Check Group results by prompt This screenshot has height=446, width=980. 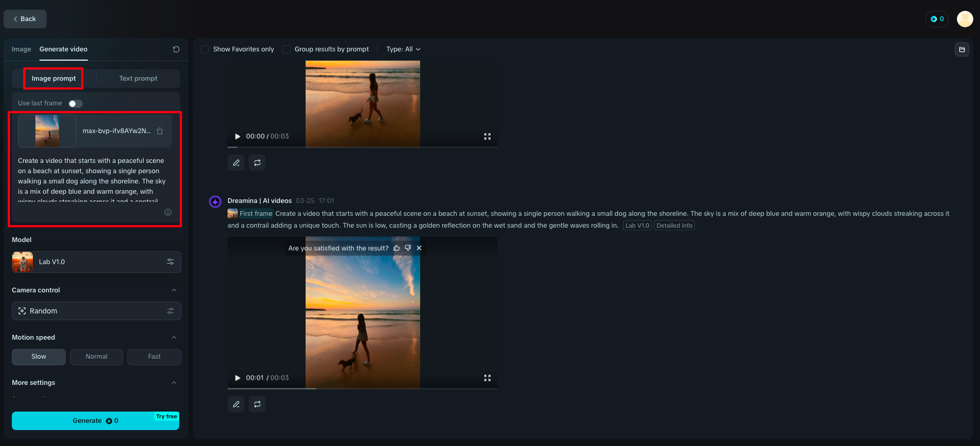pos(287,49)
